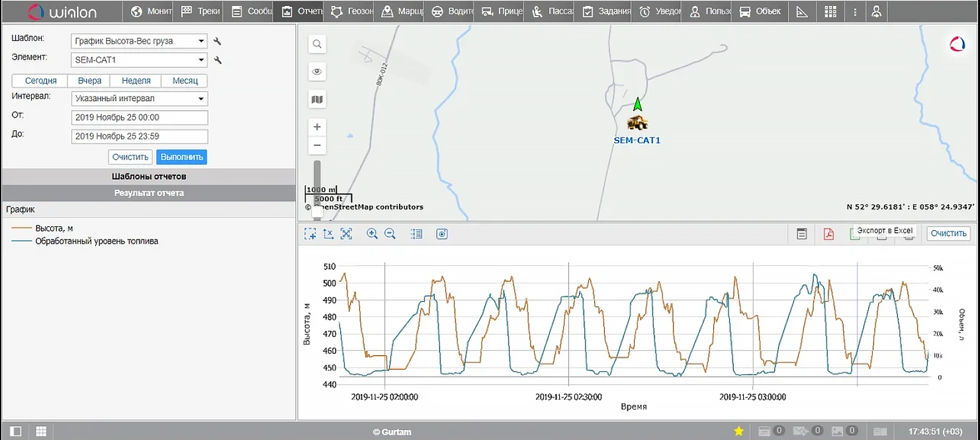The height and width of the screenshot is (440, 980).
Task: Open the Шаблон report template dropdown
Action: 139,41
